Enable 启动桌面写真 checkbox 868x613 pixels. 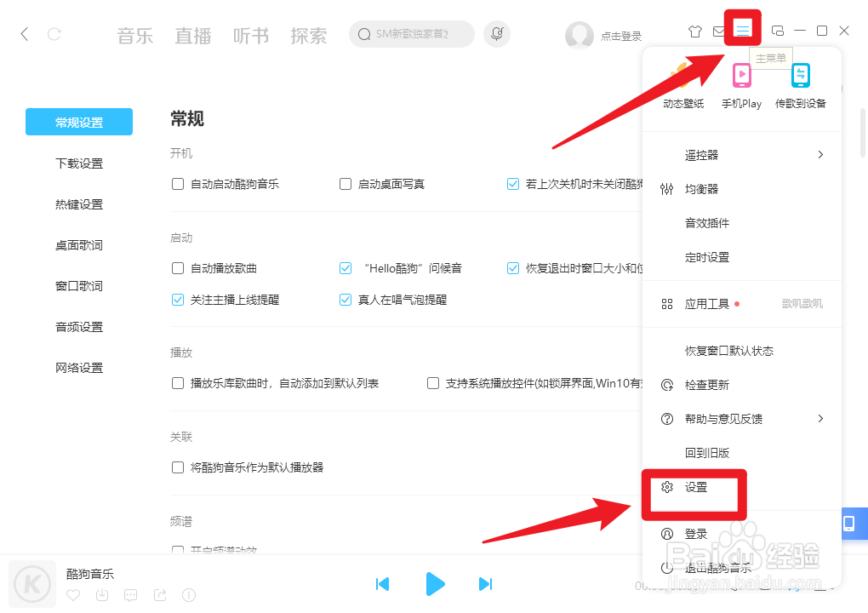coord(345,184)
